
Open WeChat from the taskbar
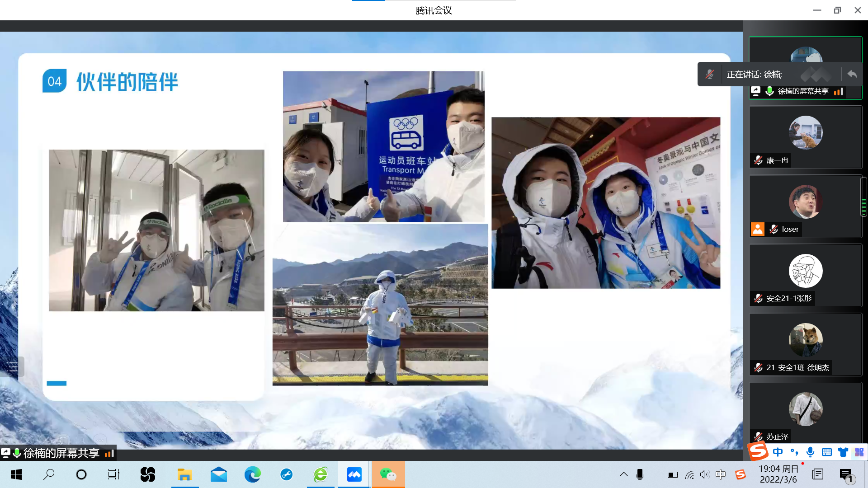click(388, 474)
